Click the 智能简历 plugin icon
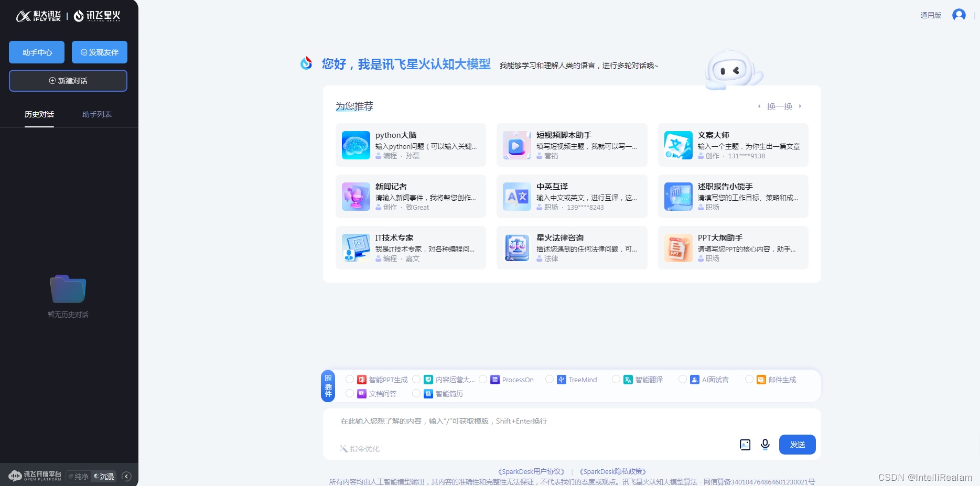The image size is (980, 486). pos(428,394)
